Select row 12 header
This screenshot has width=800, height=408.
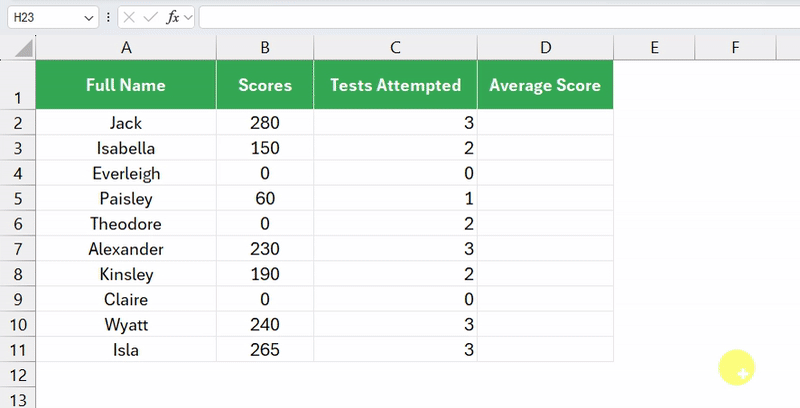[18, 375]
